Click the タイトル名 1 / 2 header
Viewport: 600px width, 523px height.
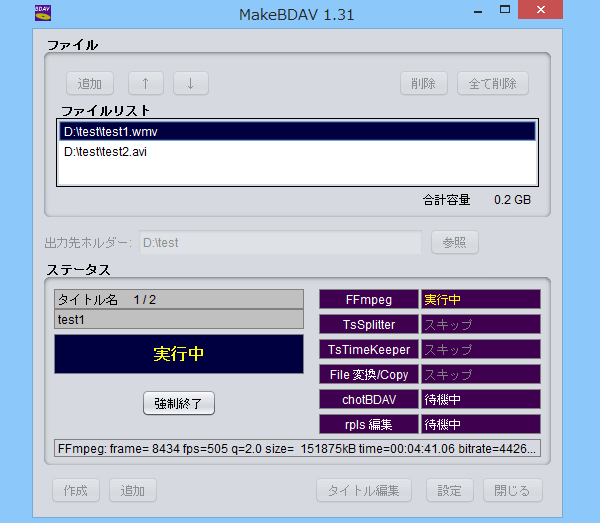[x=179, y=299]
